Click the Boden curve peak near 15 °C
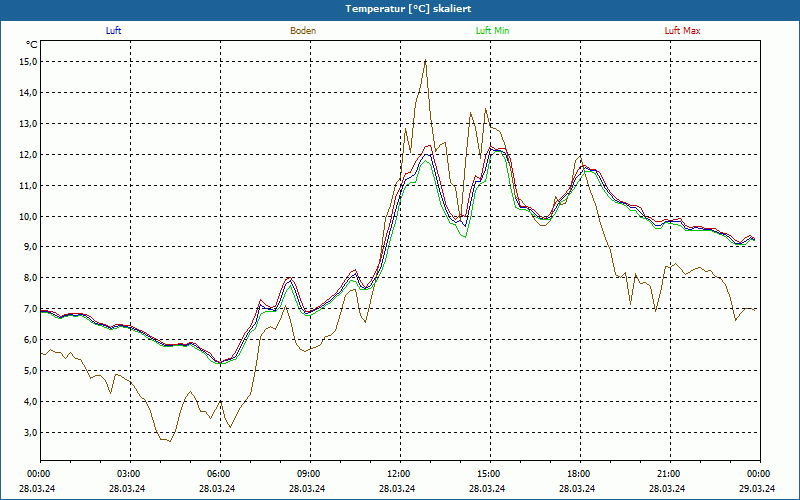 425,60
